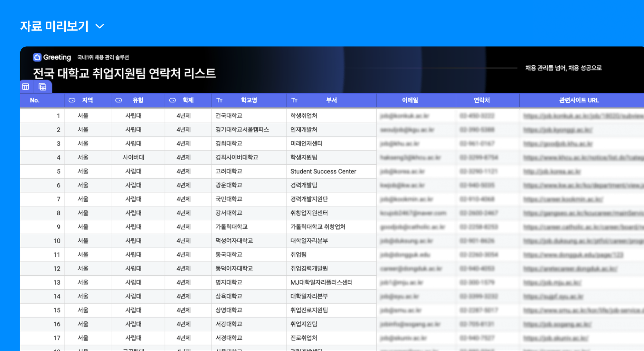Click the Greeting logo icon
This screenshot has height=351, width=644.
pos(37,57)
